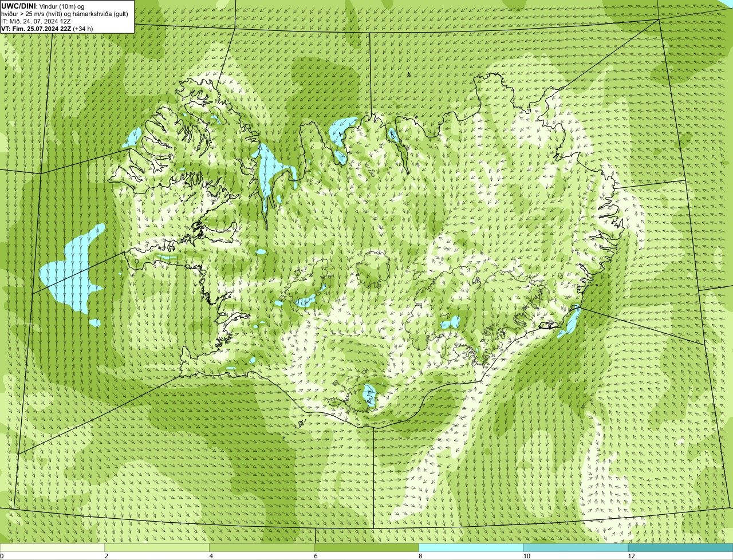Click the teal color bar segment above 12
The height and width of the screenshot is (560, 733).
[x=681, y=547]
